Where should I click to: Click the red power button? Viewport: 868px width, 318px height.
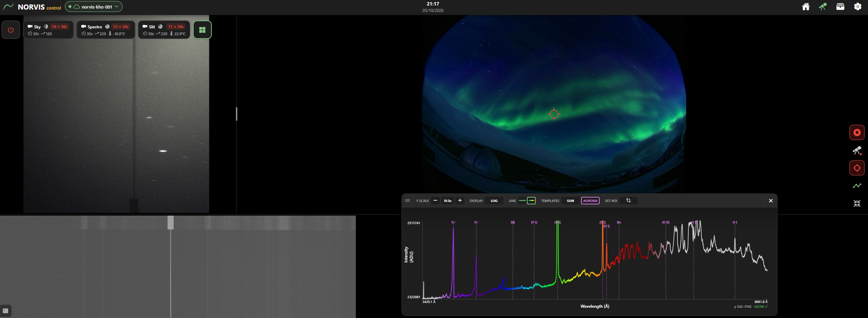tap(11, 30)
